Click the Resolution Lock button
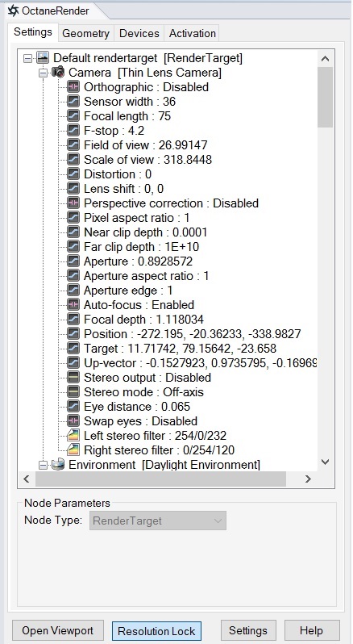Viewport: 353px width, 644px height. pyautogui.click(x=156, y=631)
